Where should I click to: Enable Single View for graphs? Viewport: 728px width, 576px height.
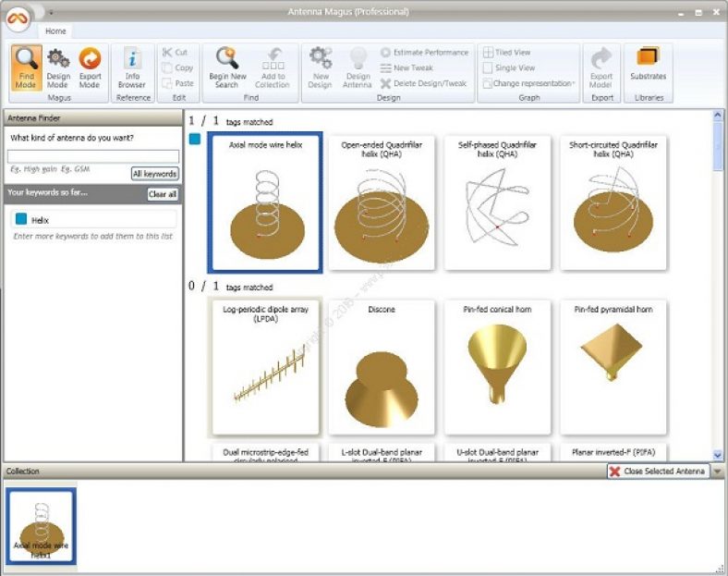(509, 67)
